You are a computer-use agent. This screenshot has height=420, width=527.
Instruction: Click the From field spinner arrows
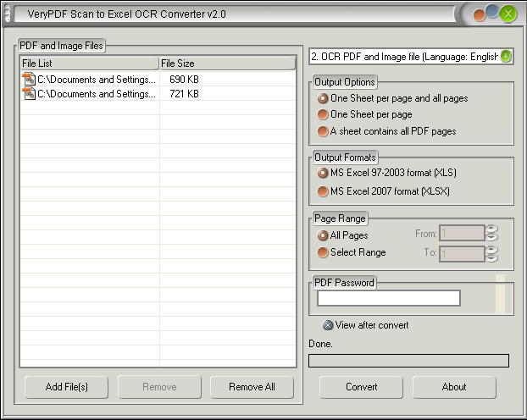point(491,233)
